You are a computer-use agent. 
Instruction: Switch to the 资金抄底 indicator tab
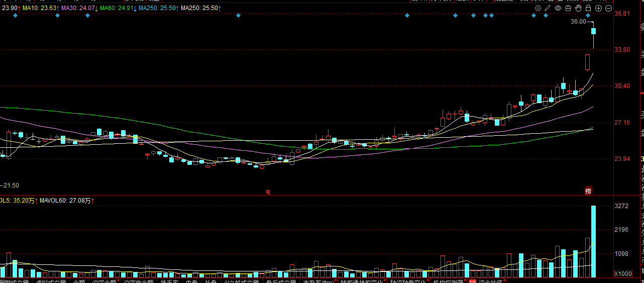[490, 282]
